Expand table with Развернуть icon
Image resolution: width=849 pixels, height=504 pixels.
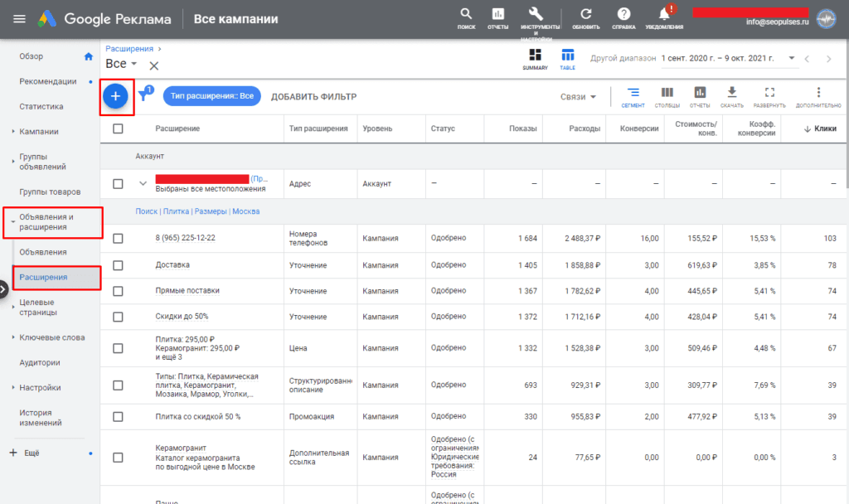(769, 97)
